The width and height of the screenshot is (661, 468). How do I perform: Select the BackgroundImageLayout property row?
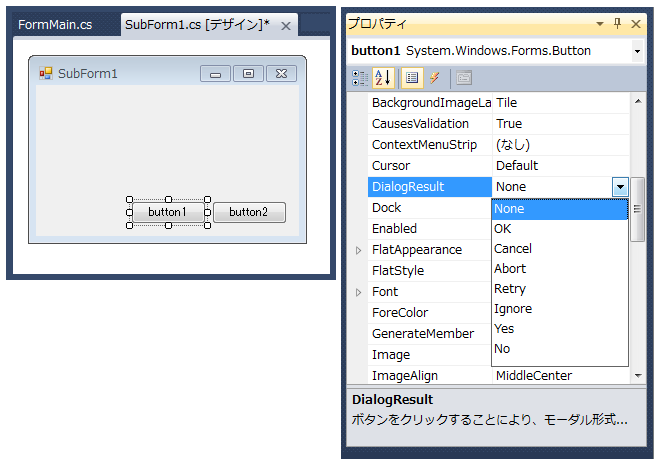[x=498, y=103]
